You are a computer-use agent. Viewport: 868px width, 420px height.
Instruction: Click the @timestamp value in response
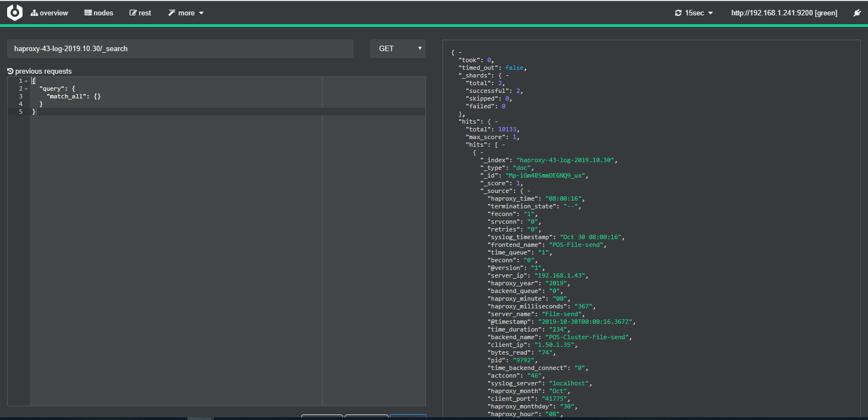pos(585,322)
